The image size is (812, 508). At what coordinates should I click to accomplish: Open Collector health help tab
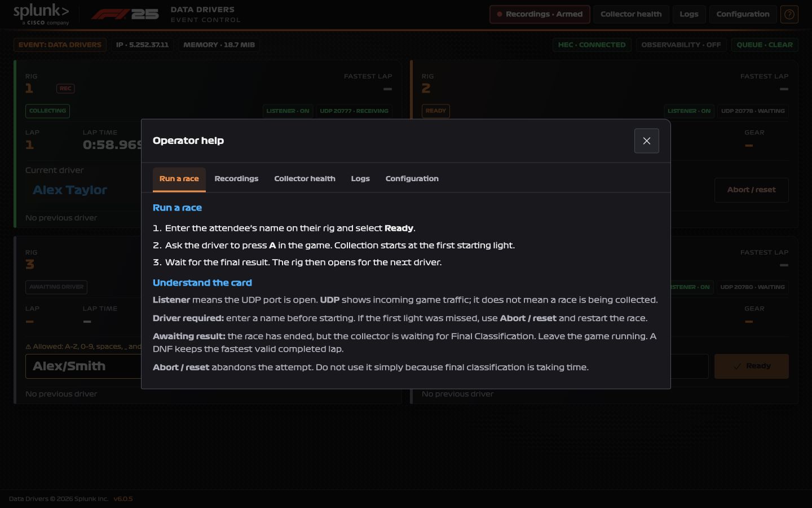[304, 179]
